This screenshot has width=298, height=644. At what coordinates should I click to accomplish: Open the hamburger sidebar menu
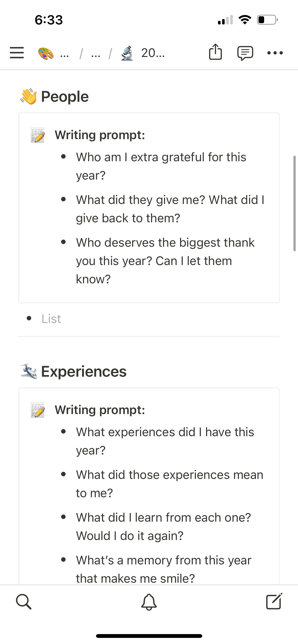[x=17, y=53]
